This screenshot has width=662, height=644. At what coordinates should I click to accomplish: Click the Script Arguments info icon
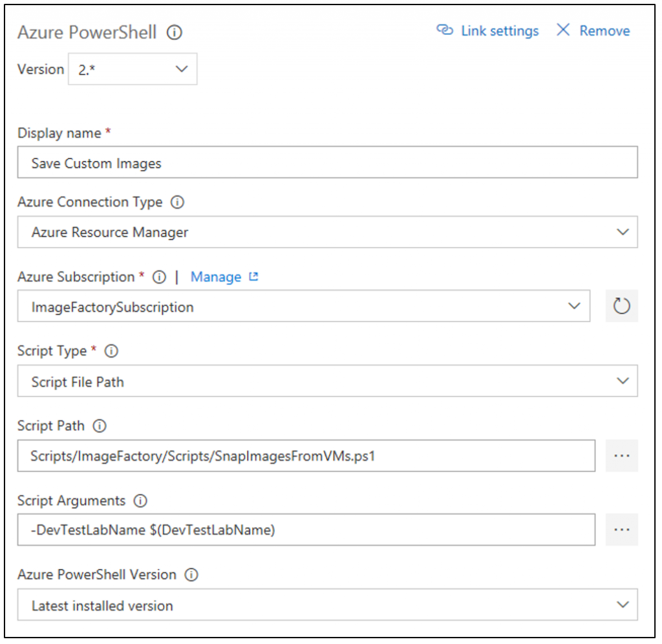tap(140, 501)
